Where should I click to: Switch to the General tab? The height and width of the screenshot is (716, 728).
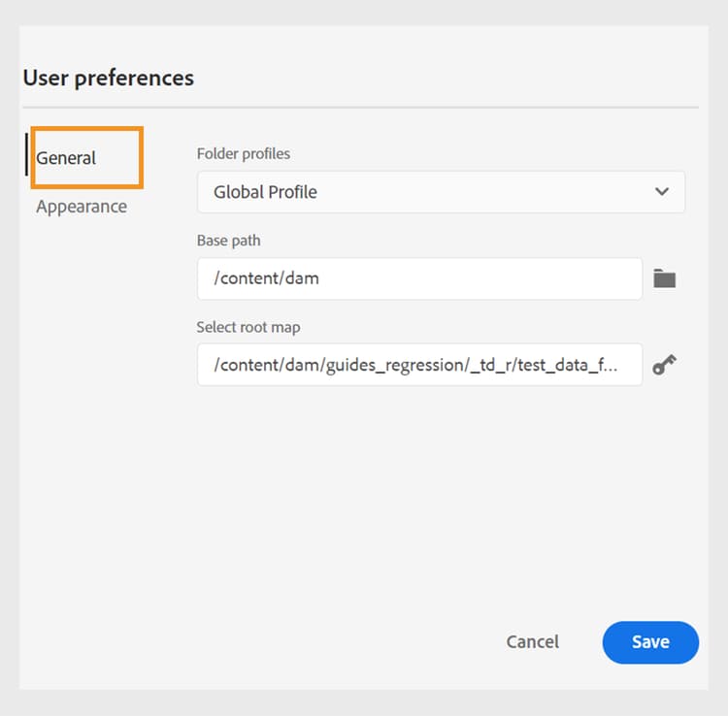pos(66,158)
